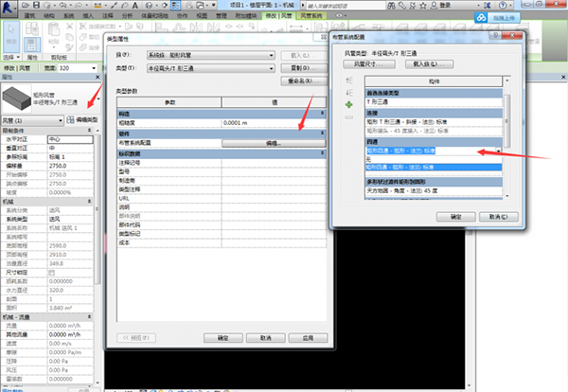This screenshot has height=392, width=568.
Task: Select the Text 'A' icon in quick access toolbar
Action: click(x=135, y=5)
